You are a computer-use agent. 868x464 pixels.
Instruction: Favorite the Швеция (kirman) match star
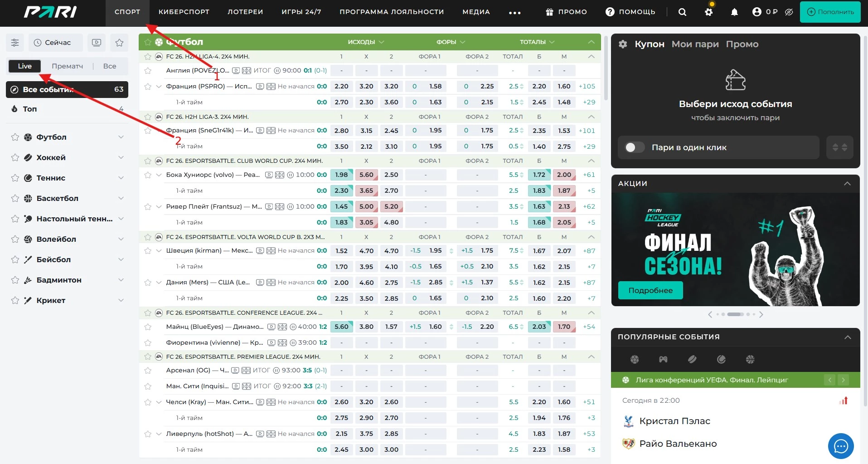[x=148, y=251]
